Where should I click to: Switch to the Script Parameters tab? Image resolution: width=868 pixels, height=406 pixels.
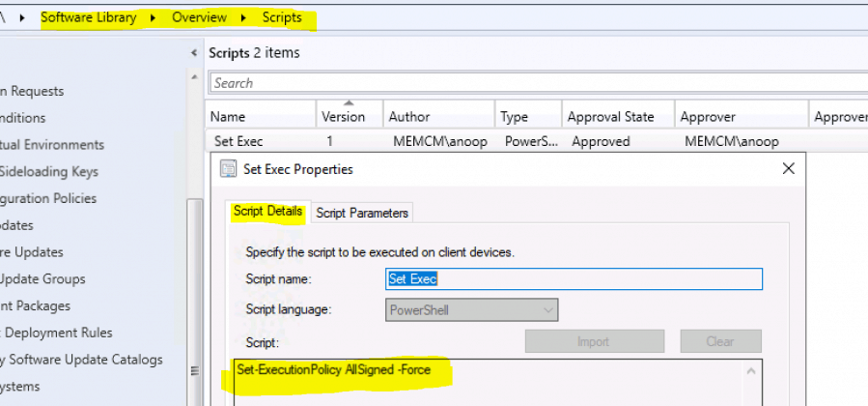(362, 213)
